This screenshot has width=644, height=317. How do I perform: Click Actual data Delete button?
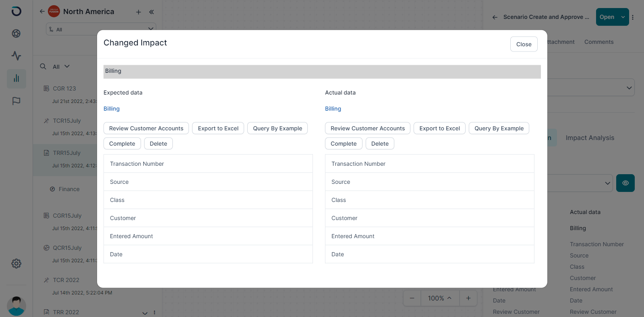tap(380, 144)
